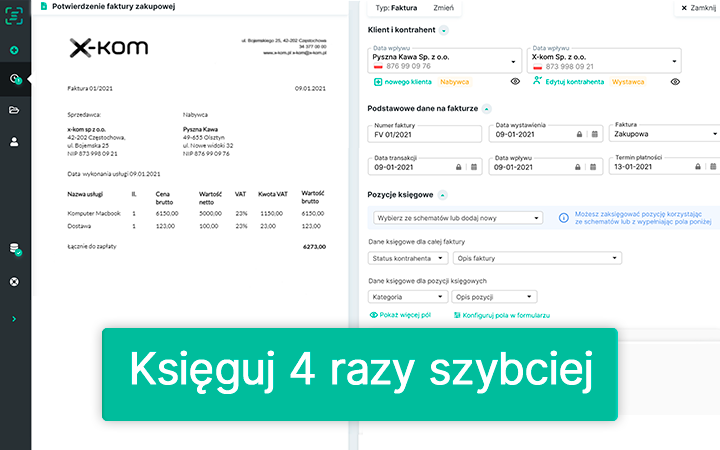Click the plus icon next to nowego klienta

(378, 82)
